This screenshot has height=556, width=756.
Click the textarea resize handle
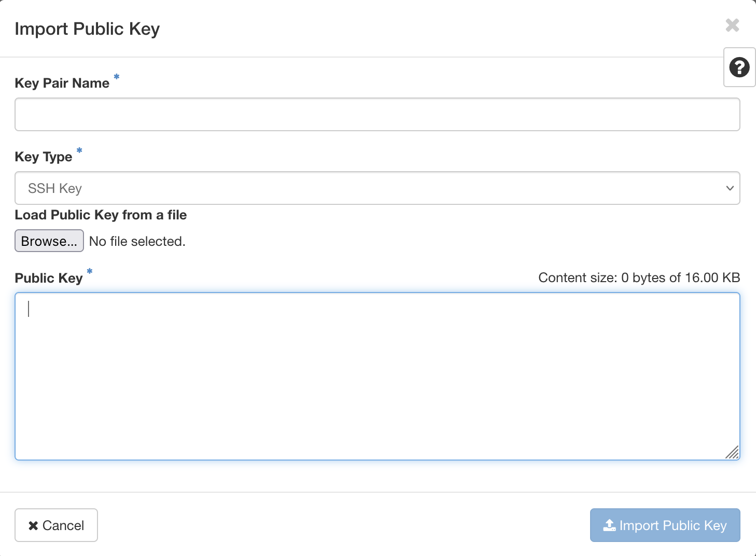733,453
